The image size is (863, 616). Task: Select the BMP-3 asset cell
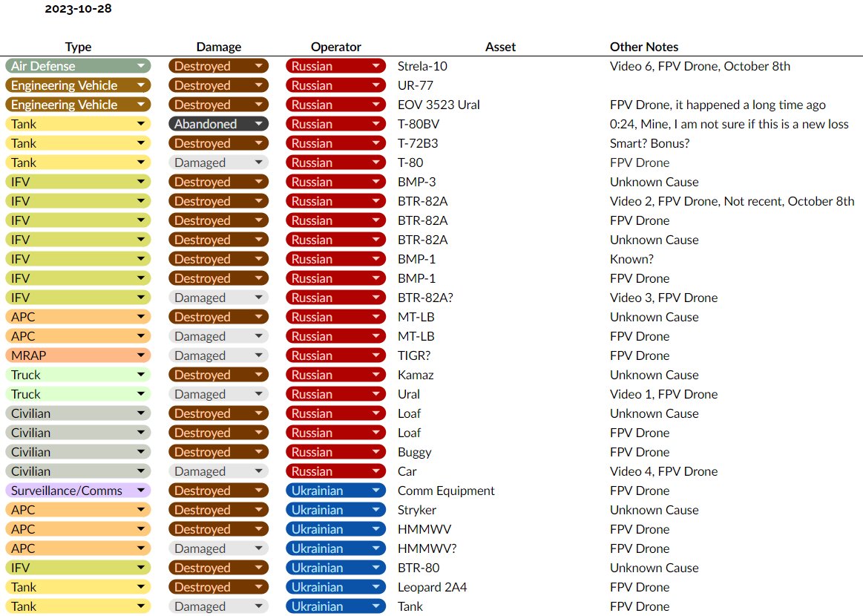pyautogui.click(x=416, y=182)
